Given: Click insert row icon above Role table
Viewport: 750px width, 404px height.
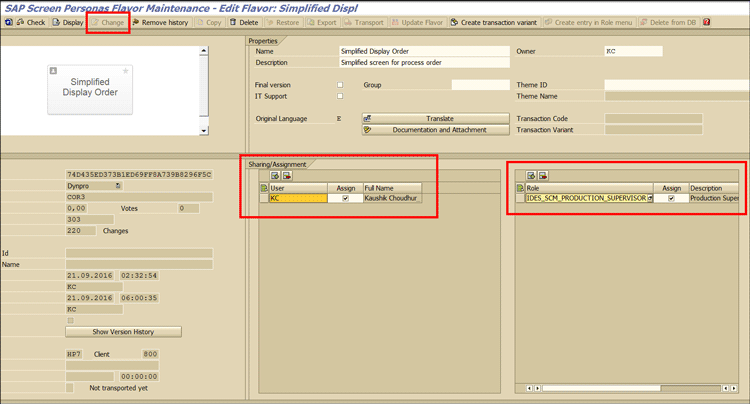Looking at the screenshot, I should click(531, 176).
